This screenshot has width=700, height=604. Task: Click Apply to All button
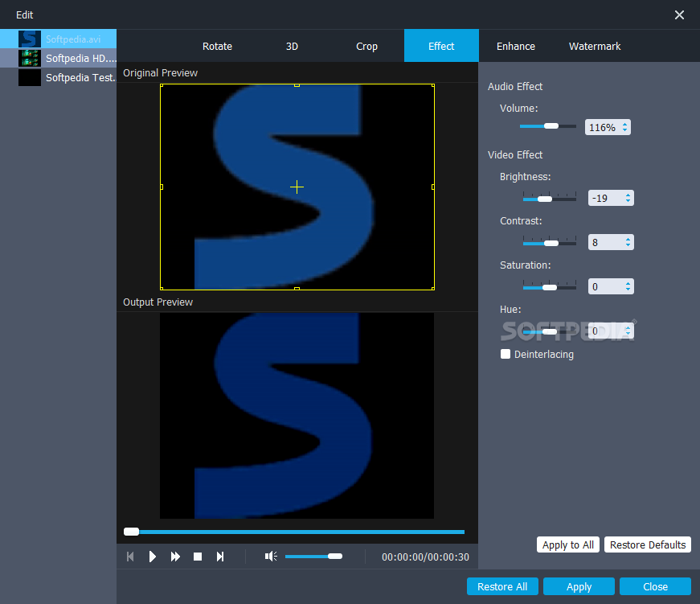tap(568, 545)
